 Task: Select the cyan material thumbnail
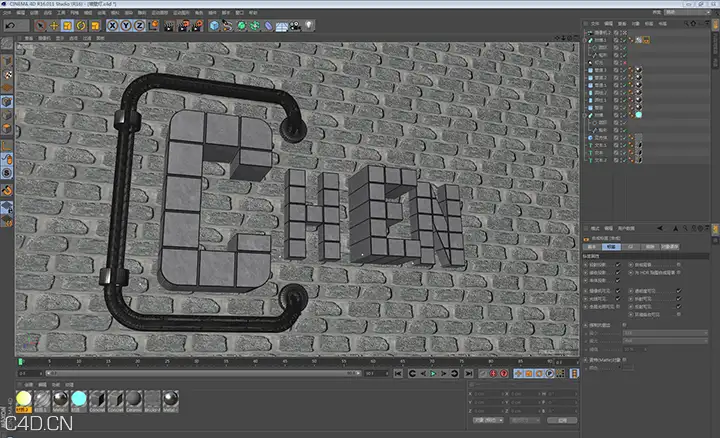pyautogui.click(x=79, y=399)
